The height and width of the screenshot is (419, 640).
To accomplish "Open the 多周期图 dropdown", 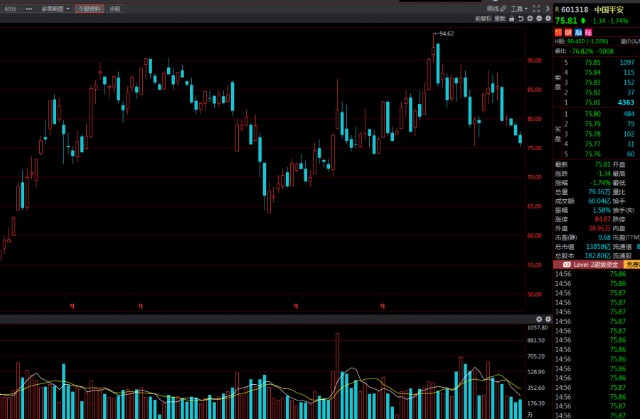I will pyautogui.click(x=50, y=8).
